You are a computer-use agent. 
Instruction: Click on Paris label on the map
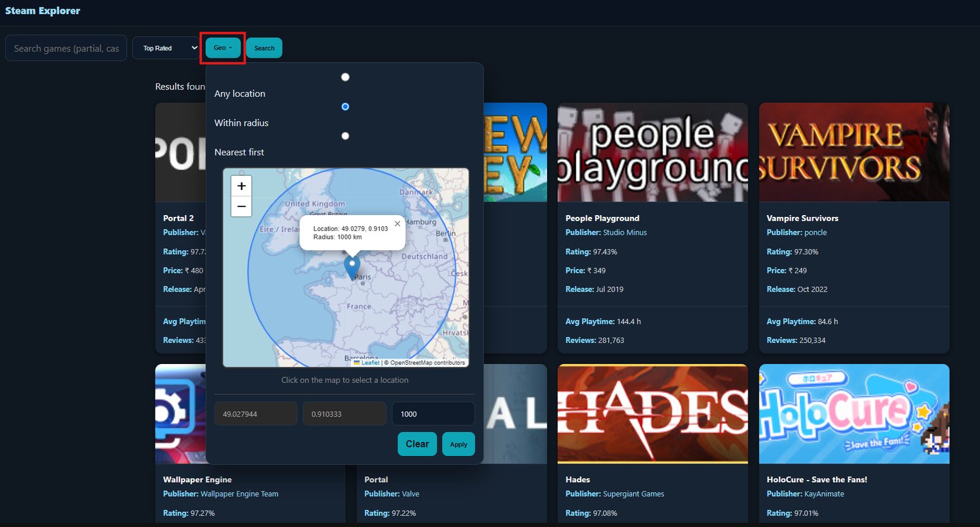[363, 277]
